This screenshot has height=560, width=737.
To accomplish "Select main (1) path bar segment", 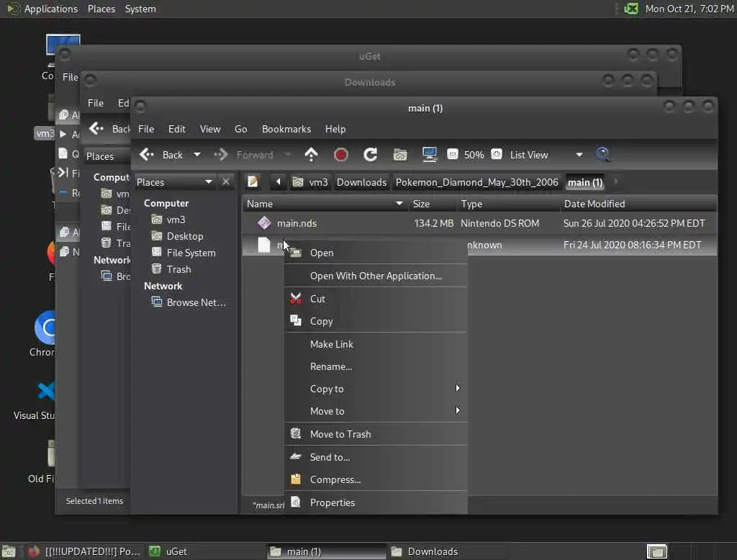I will (x=585, y=182).
